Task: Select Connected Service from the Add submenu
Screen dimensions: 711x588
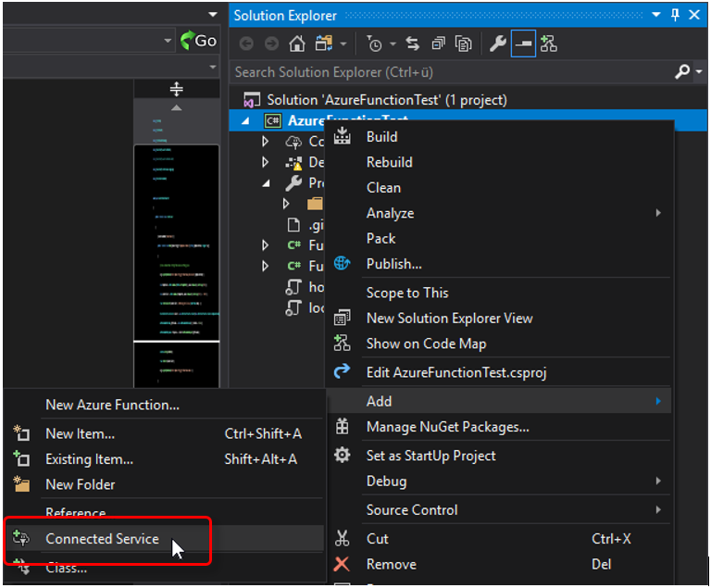Action: (102, 539)
